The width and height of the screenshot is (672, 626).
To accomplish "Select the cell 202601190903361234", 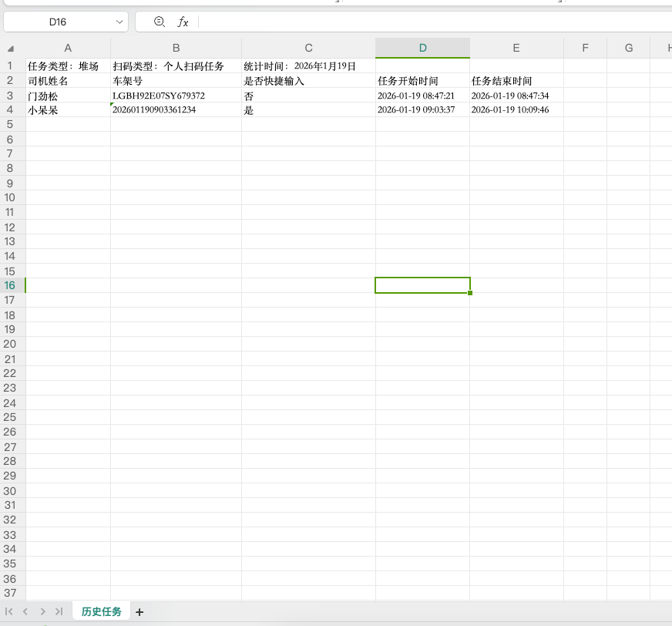I will (176, 109).
